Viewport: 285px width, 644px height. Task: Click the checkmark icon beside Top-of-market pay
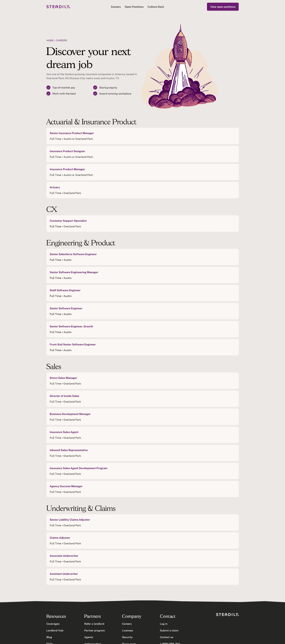(x=48, y=87)
